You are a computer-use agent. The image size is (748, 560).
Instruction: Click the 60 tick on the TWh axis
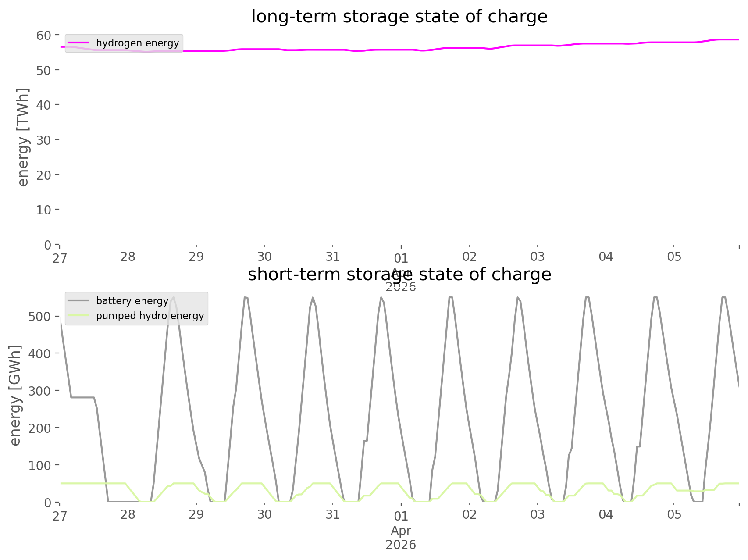44,35
